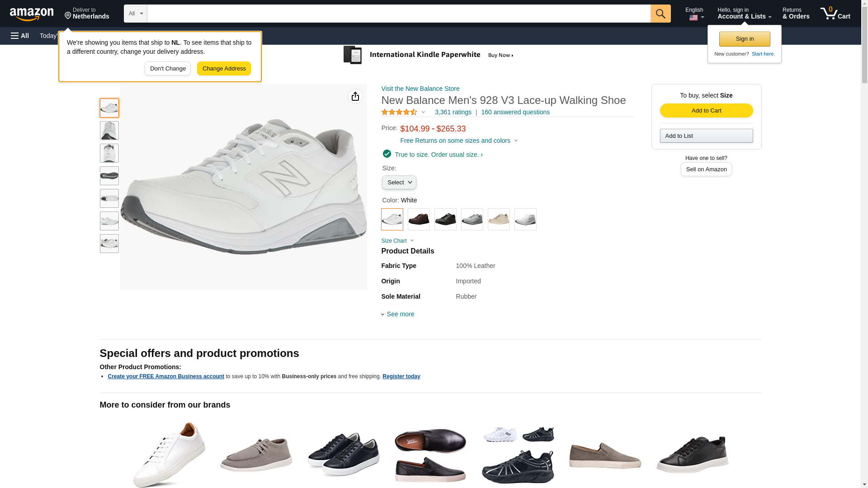Click the share icon on product image
The width and height of the screenshot is (868, 488).
pyautogui.click(x=355, y=96)
